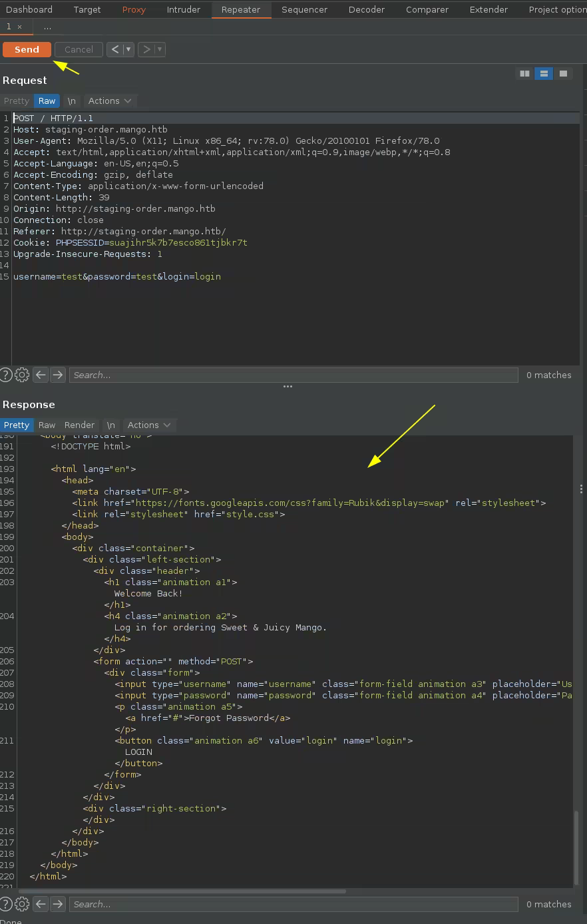The height and width of the screenshot is (924, 587).
Task: Toggle \n non-printable characters in Request
Action: 71,101
